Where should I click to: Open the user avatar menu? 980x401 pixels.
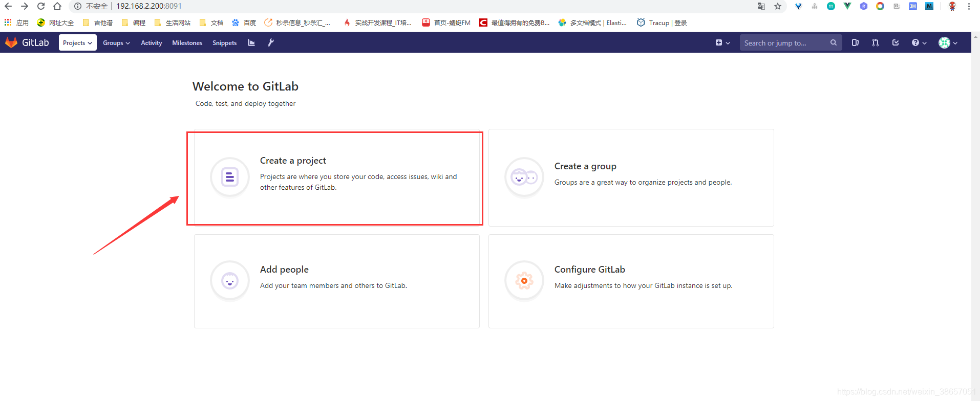pyautogui.click(x=948, y=43)
